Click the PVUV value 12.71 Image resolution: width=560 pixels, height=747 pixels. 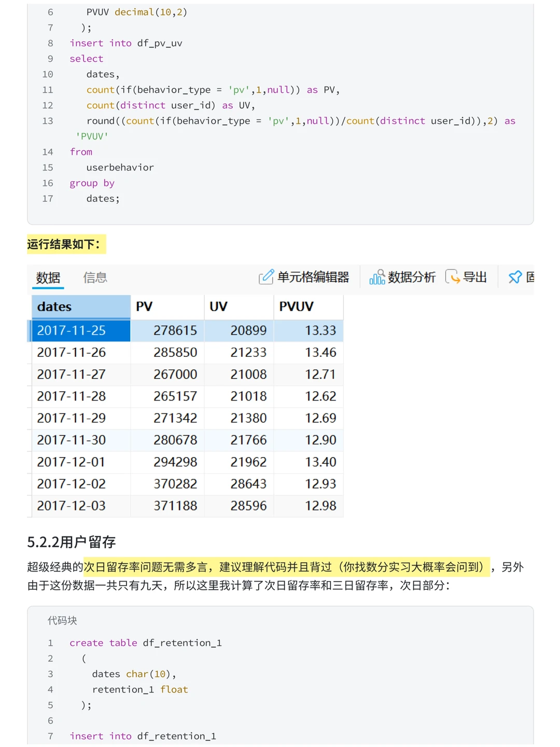309,374
